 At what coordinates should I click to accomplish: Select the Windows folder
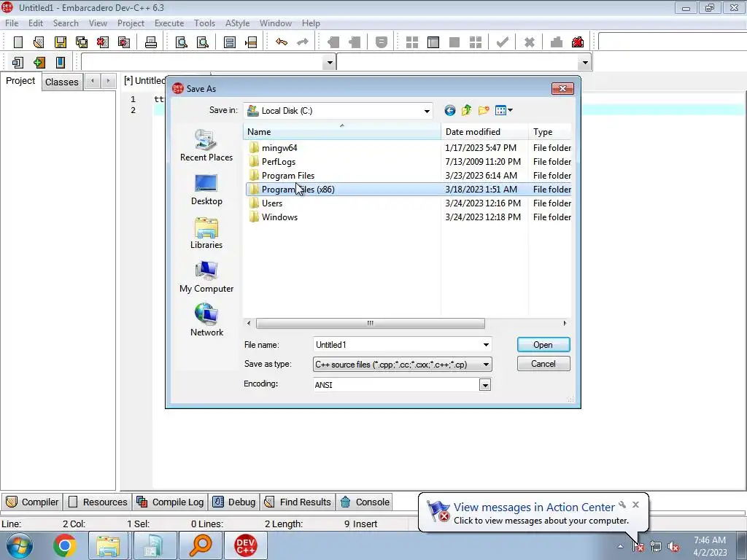pyautogui.click(x=279, y=217)
